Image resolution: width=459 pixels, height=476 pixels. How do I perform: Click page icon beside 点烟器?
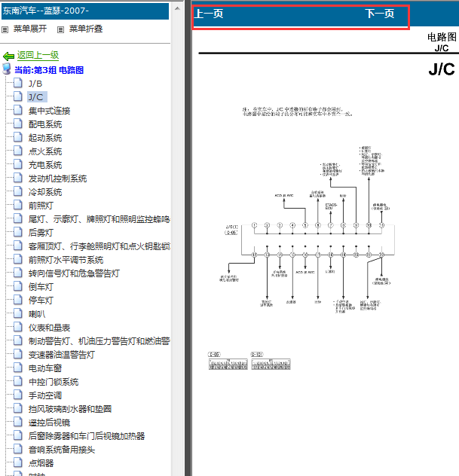pos(18,462)
